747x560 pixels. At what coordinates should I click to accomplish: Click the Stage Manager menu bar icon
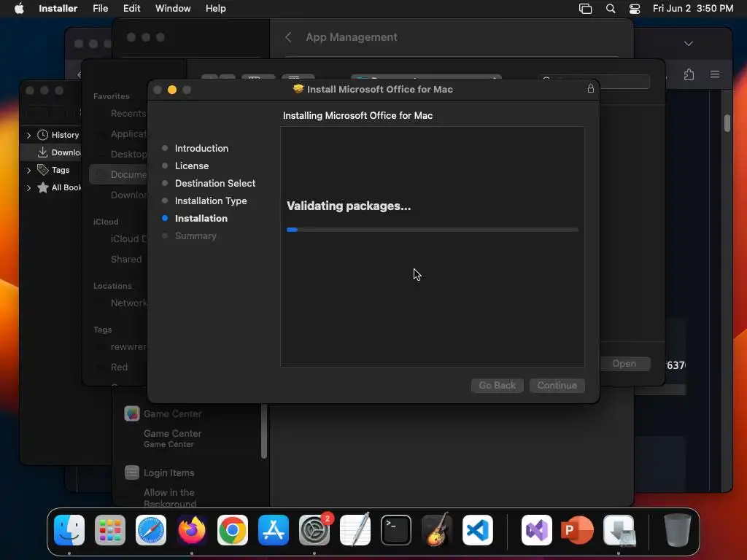(586, 8)
